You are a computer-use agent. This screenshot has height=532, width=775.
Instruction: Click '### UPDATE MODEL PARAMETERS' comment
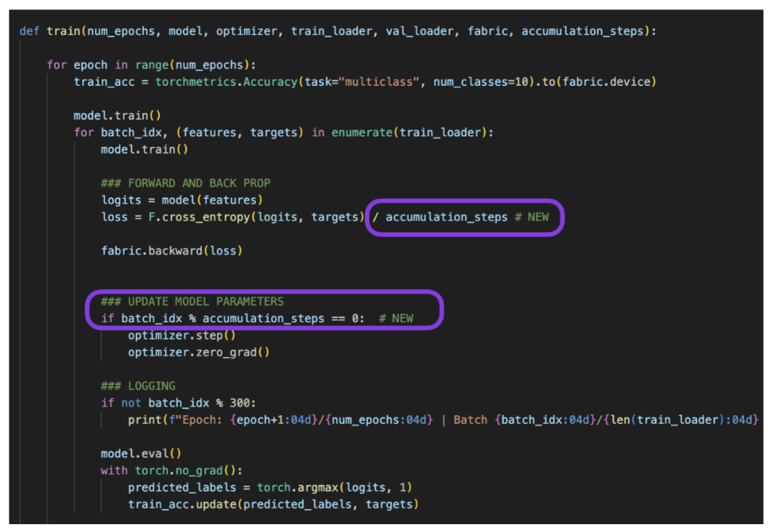(x=192, y=301)
